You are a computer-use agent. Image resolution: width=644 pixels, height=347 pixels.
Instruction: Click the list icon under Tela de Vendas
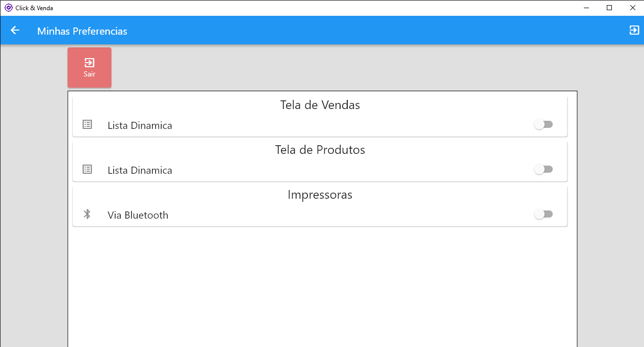tap(87, 124)
